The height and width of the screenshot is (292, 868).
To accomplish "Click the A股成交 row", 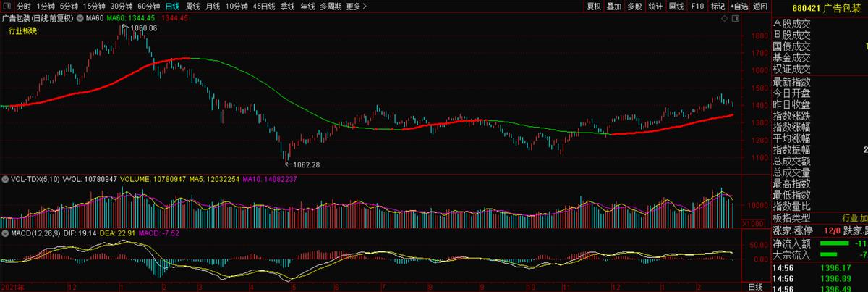I will 819,23.
